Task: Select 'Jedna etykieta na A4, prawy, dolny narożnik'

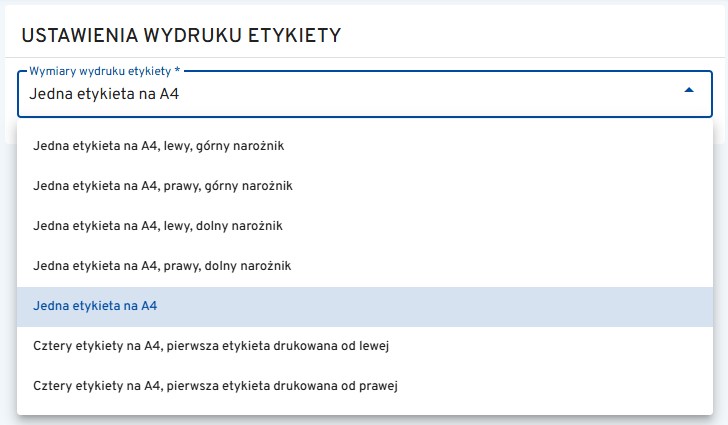Action: [x=161, y=266]
